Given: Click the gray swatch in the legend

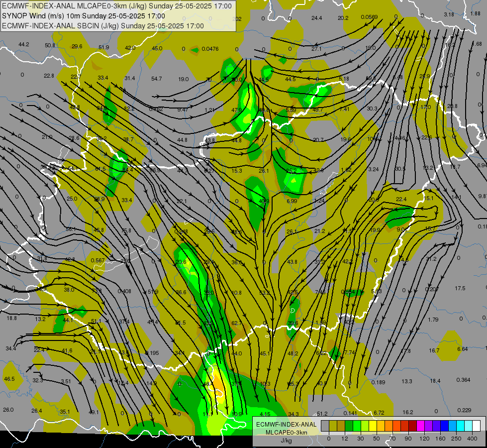Looking at the screenshot, I should click(x=325, y=426).
